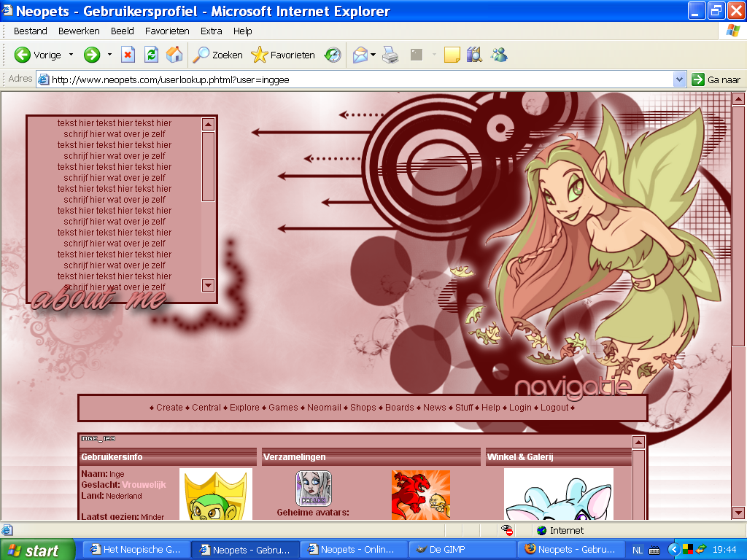Click the Explore navigation link
This screenshot has height=560, width=747.
point(244,407)
